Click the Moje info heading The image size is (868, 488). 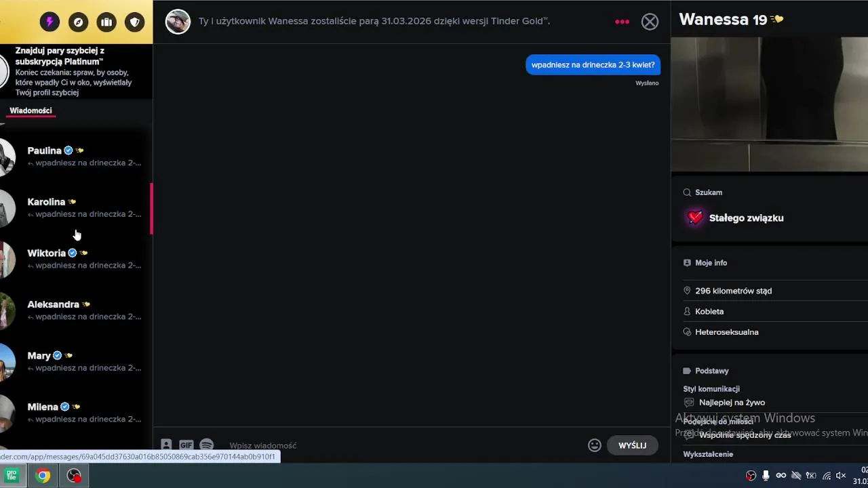711,263
